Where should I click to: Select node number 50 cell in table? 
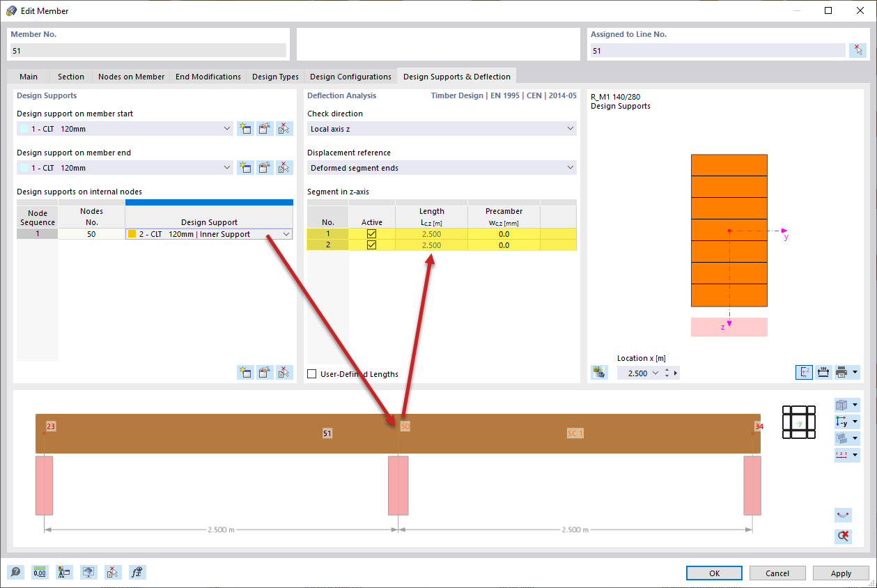tap(91, 234)
